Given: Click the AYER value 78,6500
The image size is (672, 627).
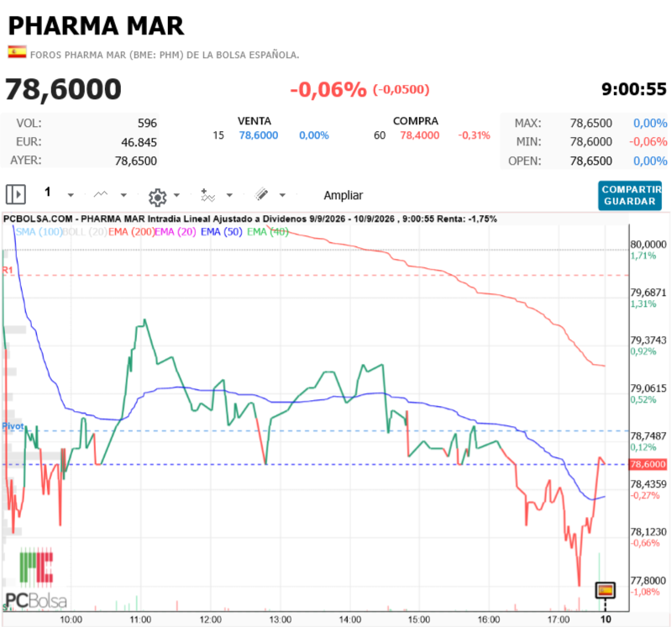Looking at the screenshot, I should [x=136, y=161].
